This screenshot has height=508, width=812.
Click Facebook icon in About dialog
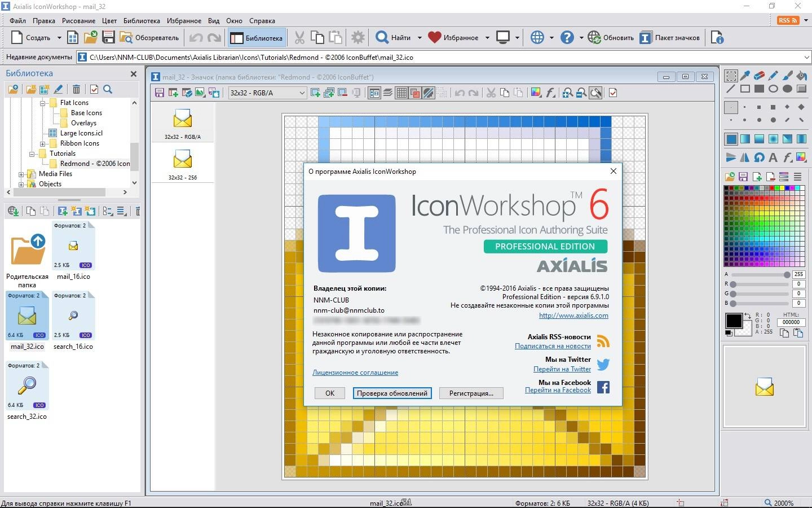point(603,387)
